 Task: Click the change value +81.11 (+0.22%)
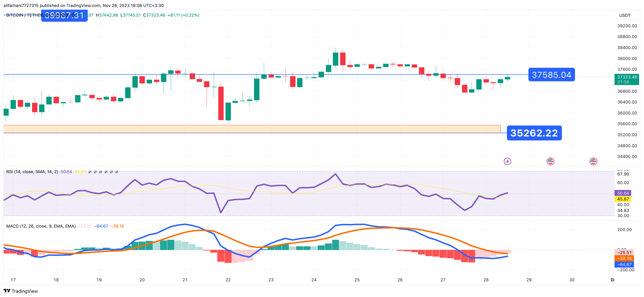[183, 15]
